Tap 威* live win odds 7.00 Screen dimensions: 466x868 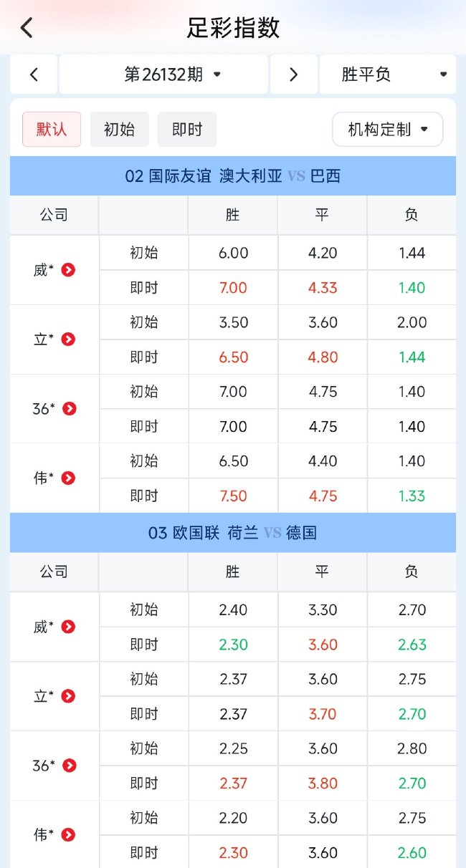click(x=233, y=288)
